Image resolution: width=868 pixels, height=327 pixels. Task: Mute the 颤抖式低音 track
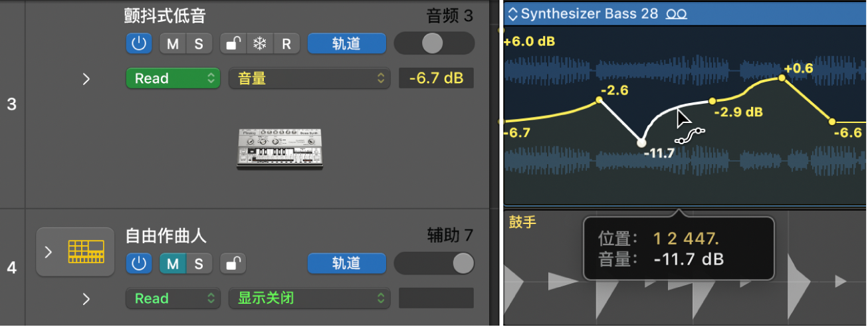pyautogui.click(x=173, y=44)
